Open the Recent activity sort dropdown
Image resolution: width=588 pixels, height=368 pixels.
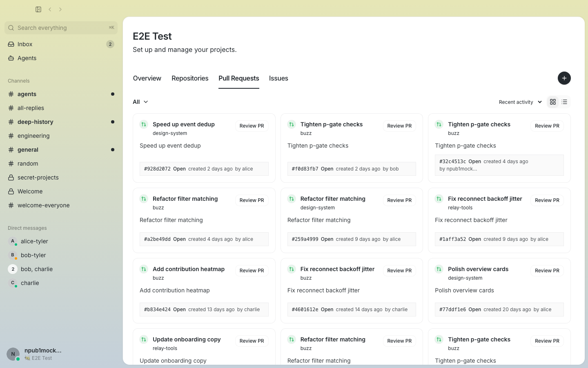(x=520, y=102)
